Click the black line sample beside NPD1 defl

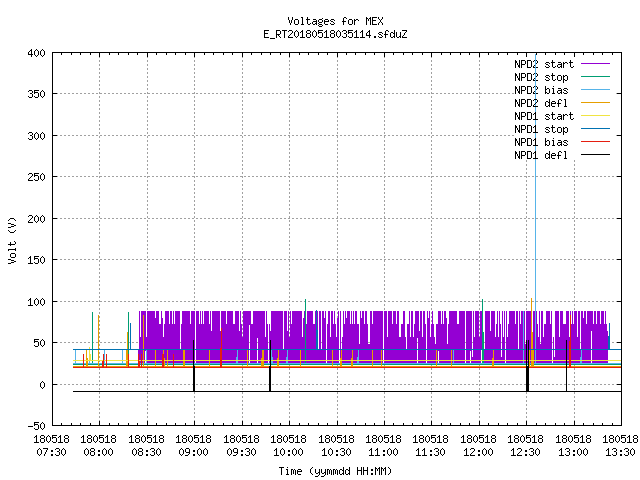pos(595,155)
